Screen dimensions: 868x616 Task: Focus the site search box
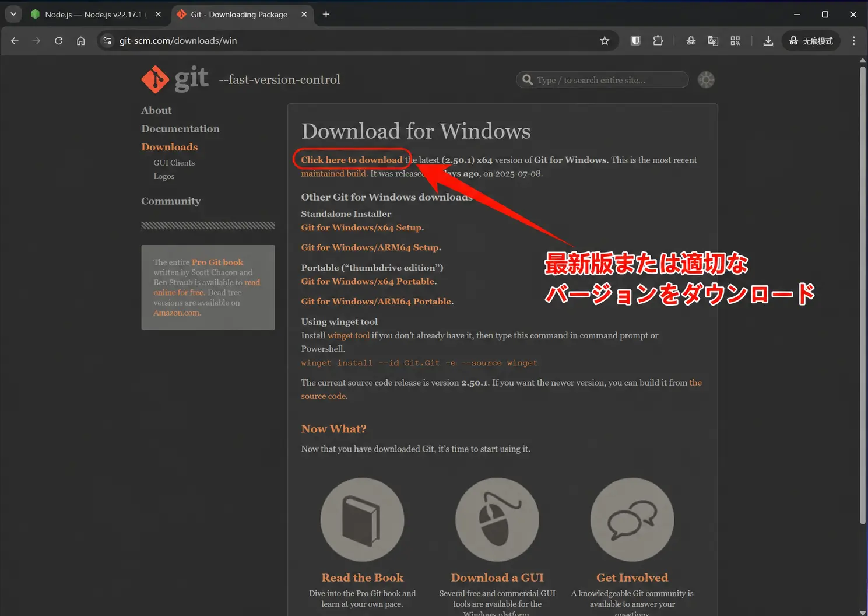click(x=602, y=80)
